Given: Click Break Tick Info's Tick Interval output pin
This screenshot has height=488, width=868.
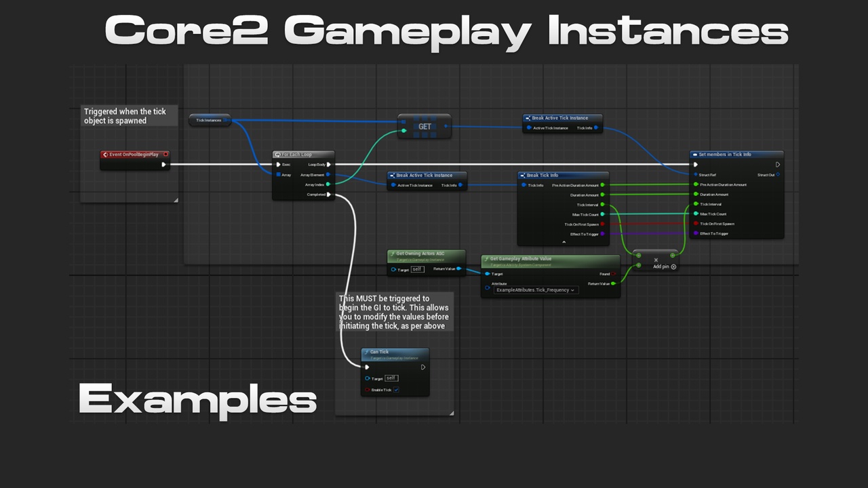Looking at the screenshot, I should [x=602, y=204].
